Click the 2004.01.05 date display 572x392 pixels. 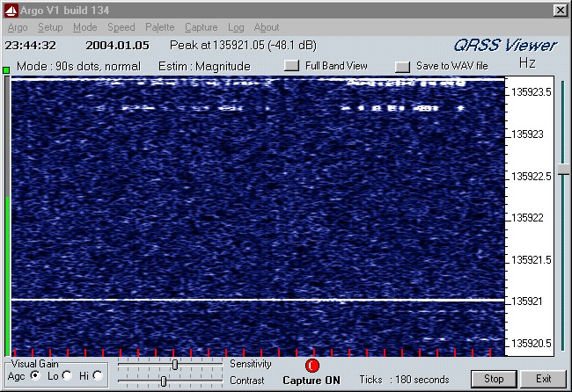coord(117,46)
